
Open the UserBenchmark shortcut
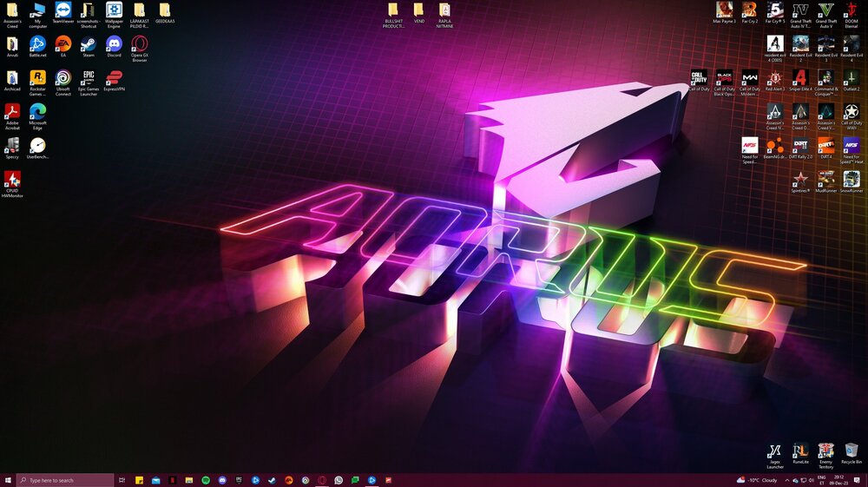point(37,148)
